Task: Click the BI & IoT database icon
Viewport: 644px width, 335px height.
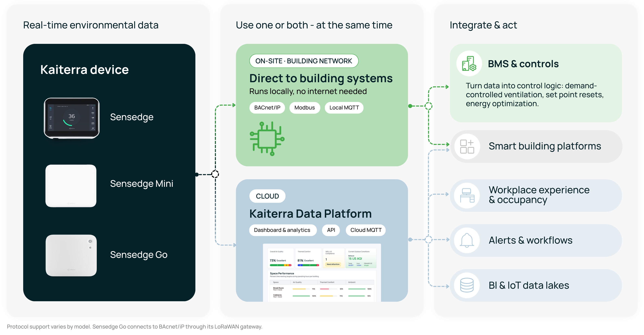Action: click(x=467, y=285)
